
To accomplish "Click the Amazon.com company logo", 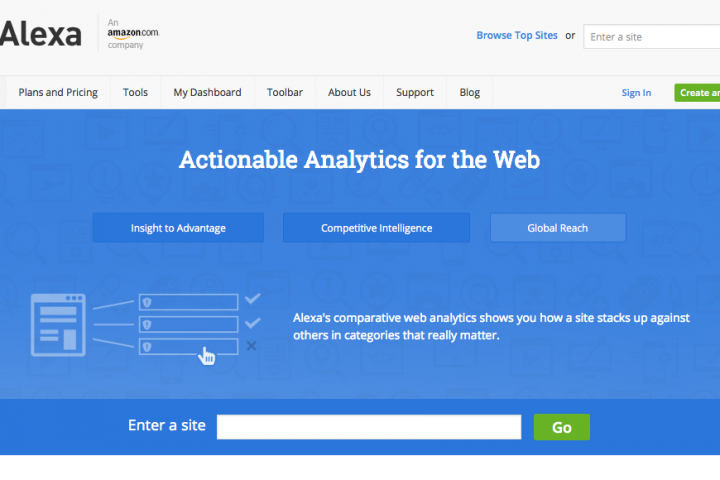I will (133, 34).
